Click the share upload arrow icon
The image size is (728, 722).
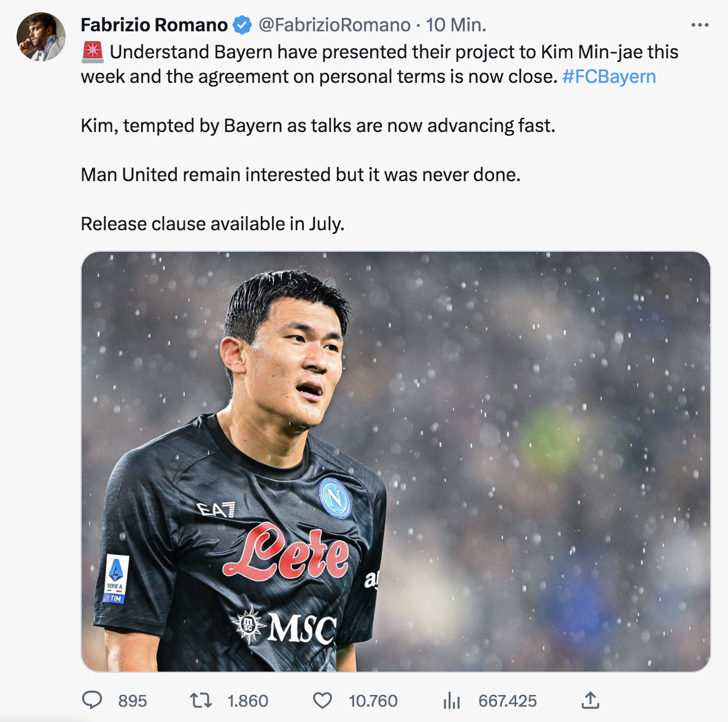[x=589, y=700]
